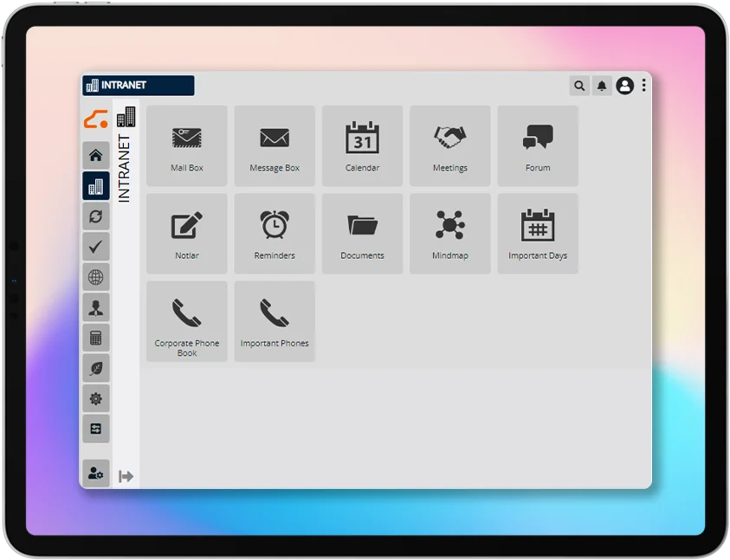The height and width of the screenshot is (560, 730).
Task: Open the Documents folder
Action: coord(362,232)
